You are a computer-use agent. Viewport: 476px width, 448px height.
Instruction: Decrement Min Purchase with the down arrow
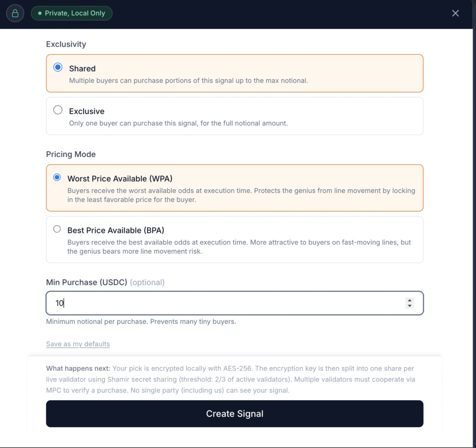[x=410, y=306]
